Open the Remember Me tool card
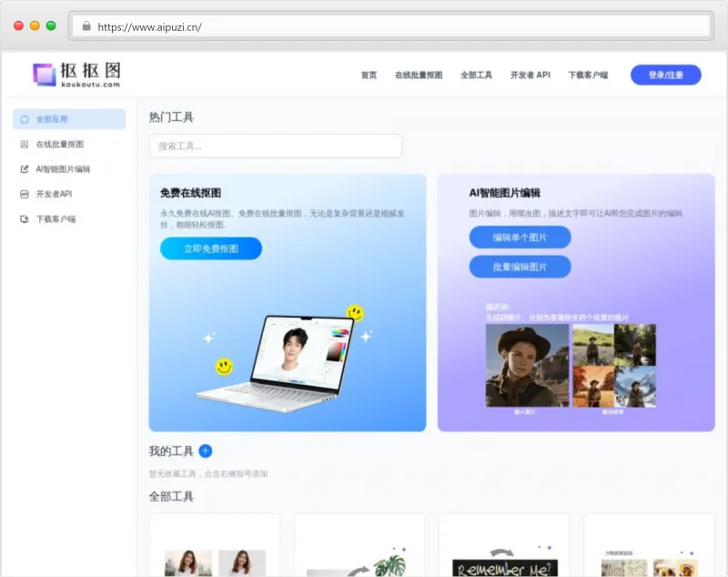Screen dimensions: 728x577 (x=504, y=546)
